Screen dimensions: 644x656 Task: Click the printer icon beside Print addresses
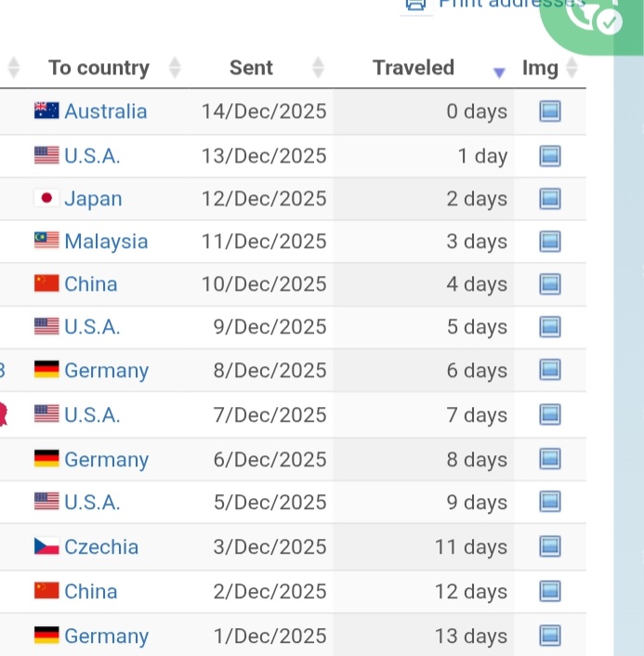coord(415,4)
